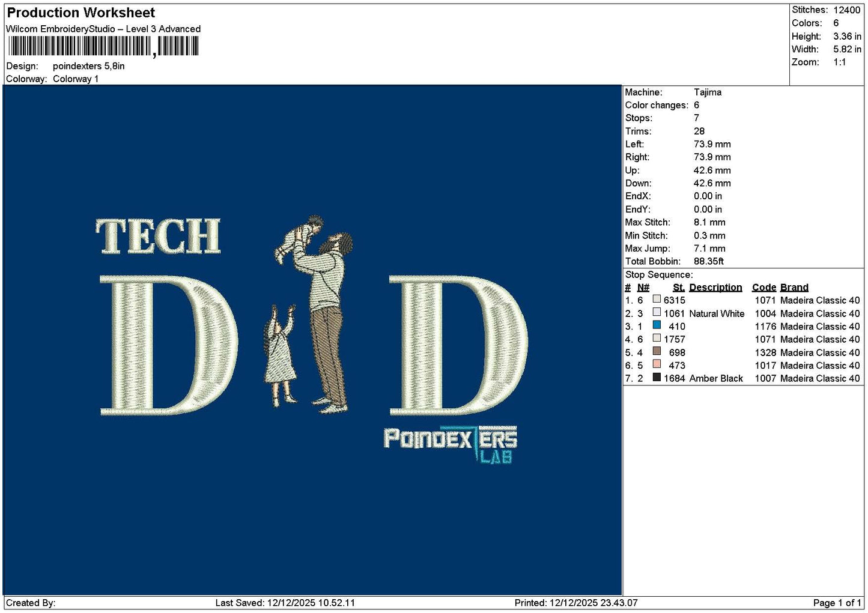Screen dimensions: 868x613
Task: Click the Up value 42.6 mm
Action: 712,170
